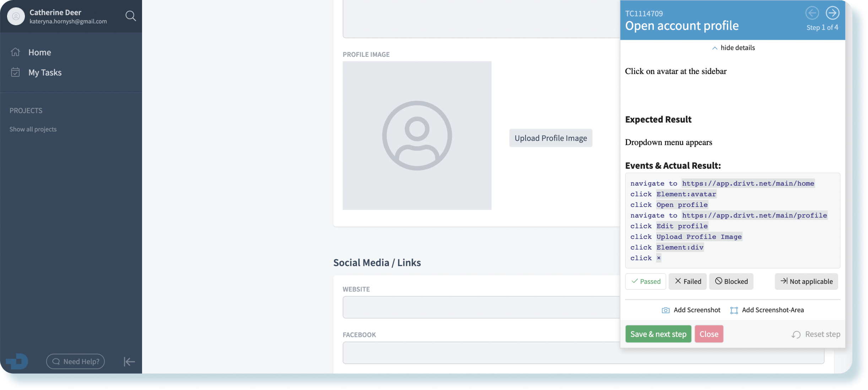This screenshot has width=868, height=390.
Task: Navigate to the next step with forward arrow
Action: [832, 13]
